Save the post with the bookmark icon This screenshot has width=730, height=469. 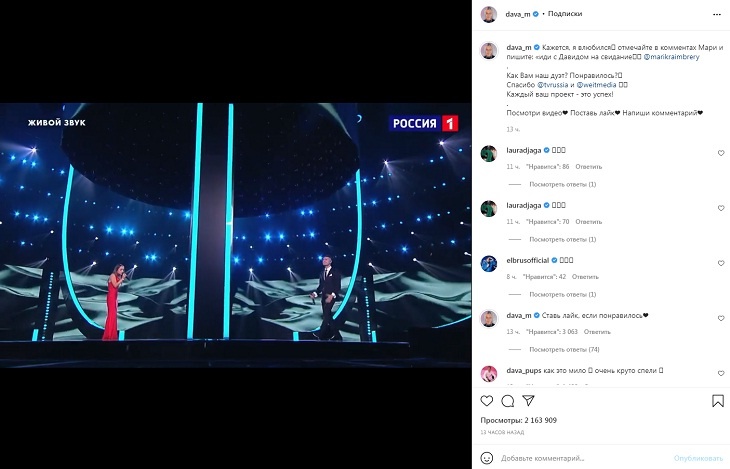pos(717,401)
